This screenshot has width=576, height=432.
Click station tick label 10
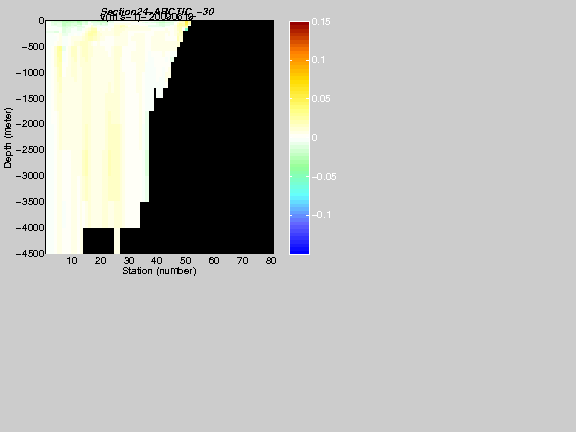coord(72,261)
